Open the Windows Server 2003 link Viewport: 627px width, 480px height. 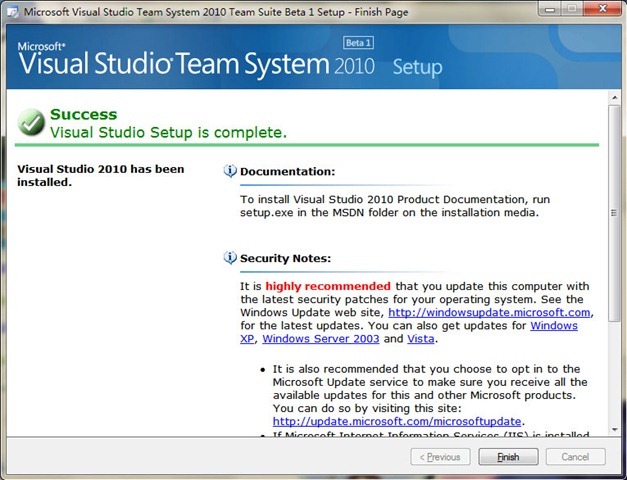pyautogui.click(x=321, y=339)
